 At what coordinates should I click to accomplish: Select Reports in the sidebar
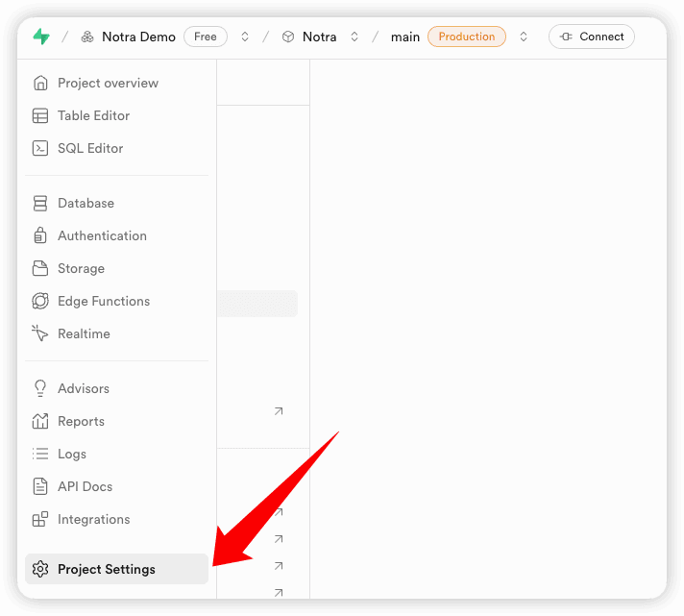coord(81,422)
